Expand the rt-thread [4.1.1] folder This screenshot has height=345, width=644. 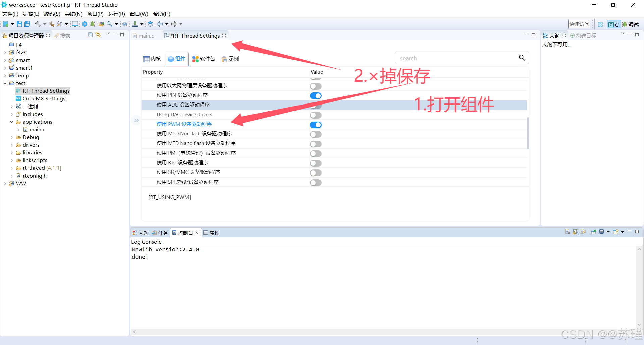11,168
